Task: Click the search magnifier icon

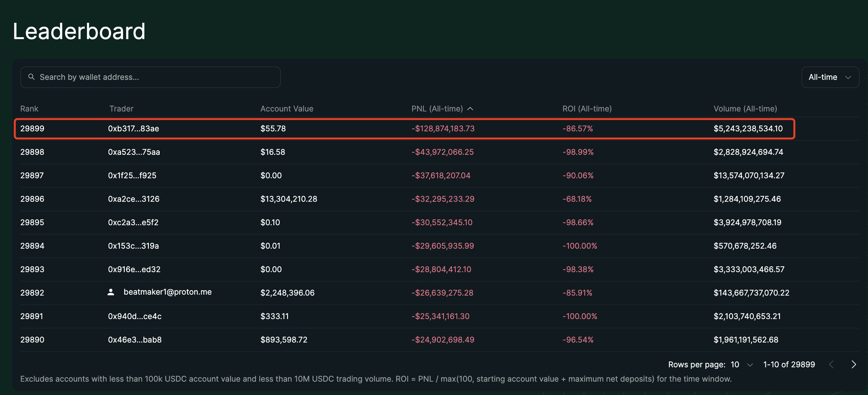Action: pos(31,77)
